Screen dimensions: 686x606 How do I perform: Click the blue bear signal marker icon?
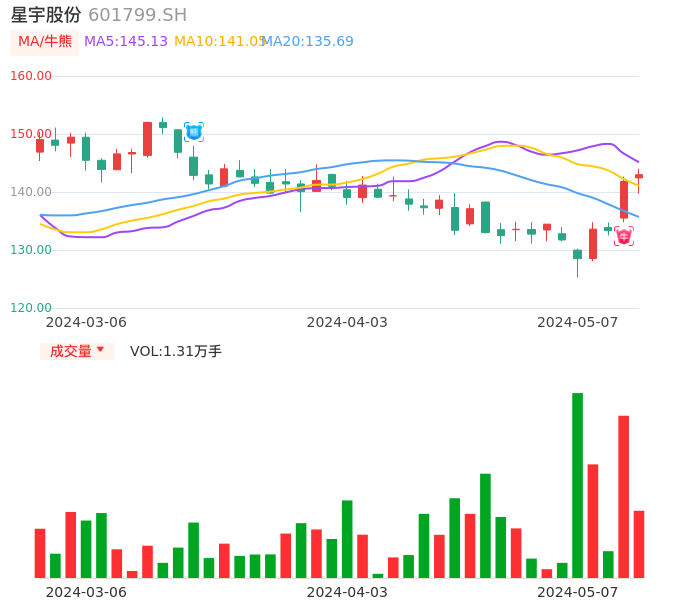(x=193, y=132)
